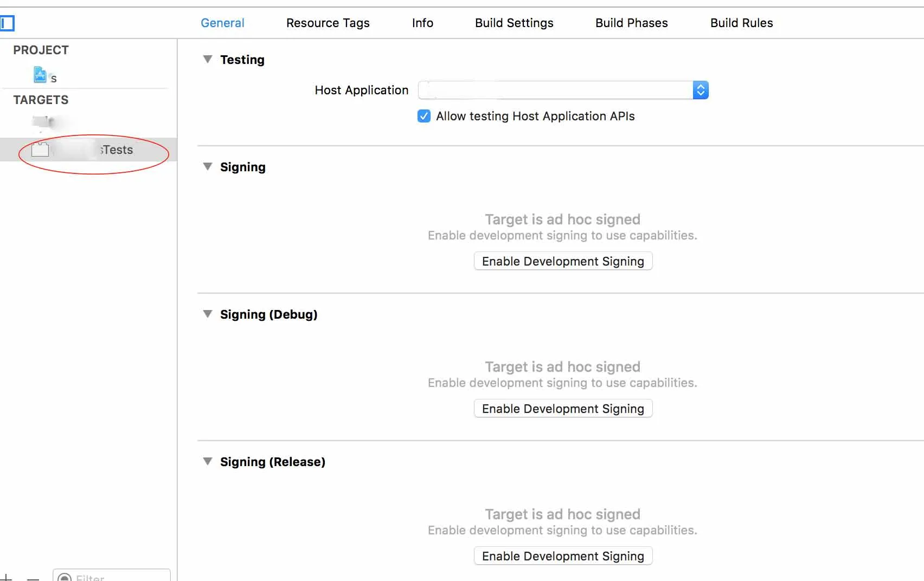The image size is (924, 581).
Task: Click Enable Development Signing under Signing
Action: (x=563, y=261)
